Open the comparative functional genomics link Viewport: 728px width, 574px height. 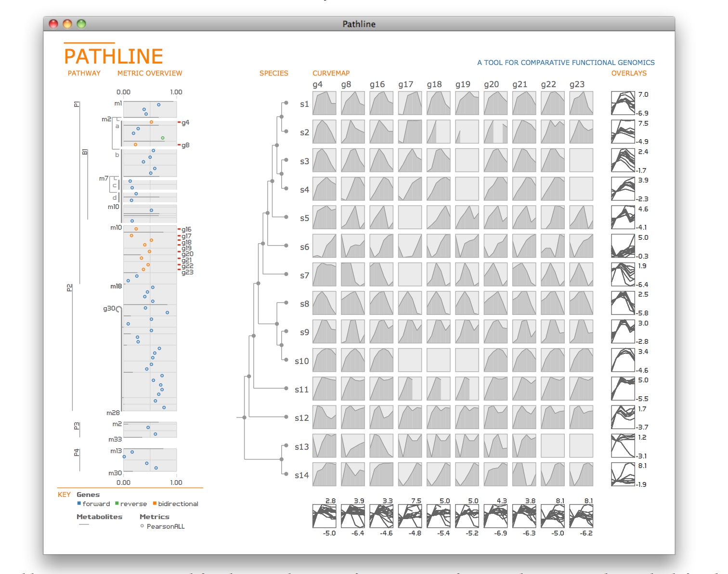click(566, 63)
